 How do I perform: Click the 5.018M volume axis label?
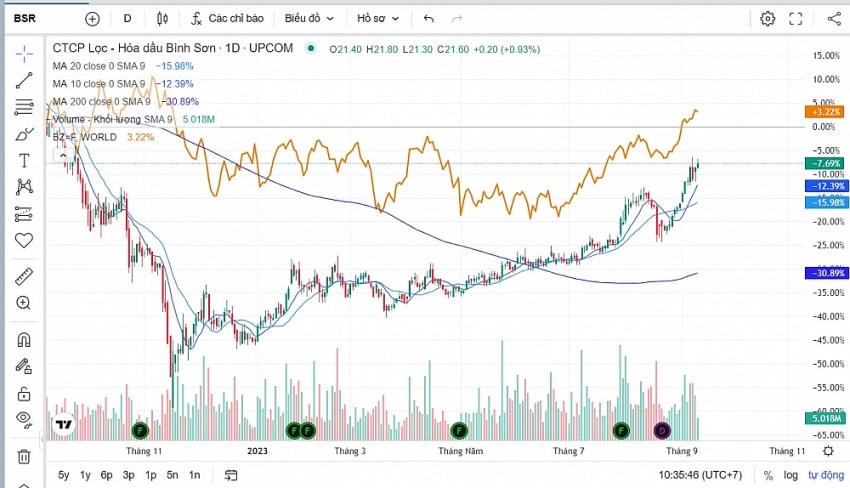pos(825,419)
